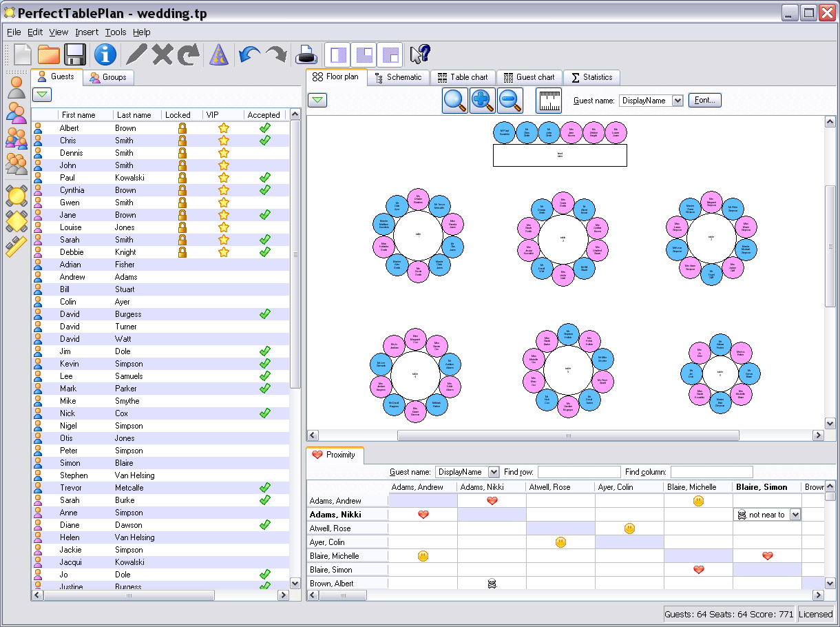Switch to the Schematic tab
The width and height of the screenshot is (840, 627).
[x=398, y=77]
